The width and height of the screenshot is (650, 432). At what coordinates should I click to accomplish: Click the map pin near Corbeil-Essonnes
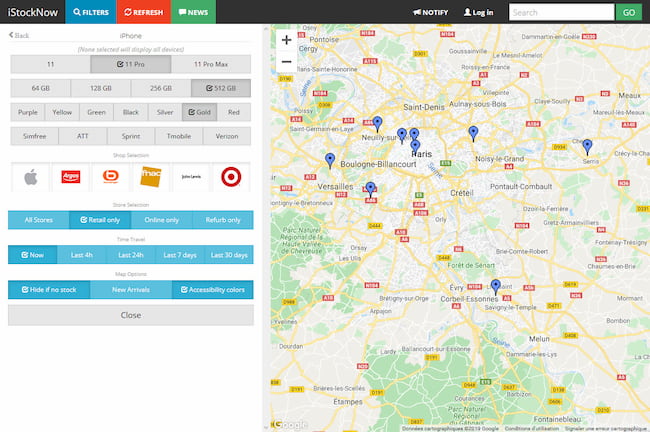click(x=495, y=286)
